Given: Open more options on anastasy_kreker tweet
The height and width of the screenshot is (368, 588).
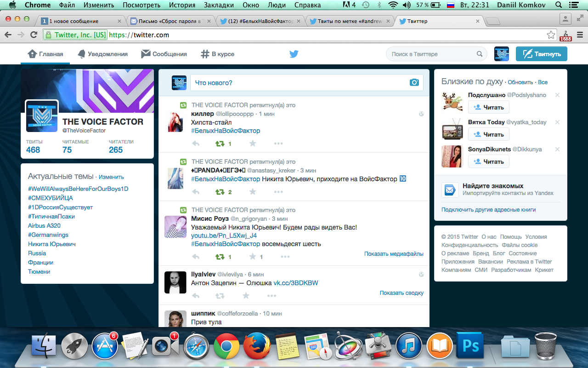Looking at the screenshot, I should click(278, 192).
